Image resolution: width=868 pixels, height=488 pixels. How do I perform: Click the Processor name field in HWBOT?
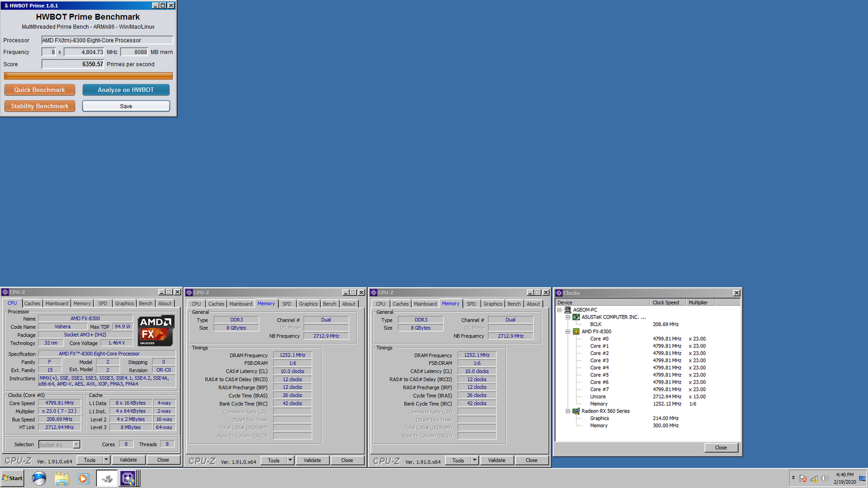point(107,40)
